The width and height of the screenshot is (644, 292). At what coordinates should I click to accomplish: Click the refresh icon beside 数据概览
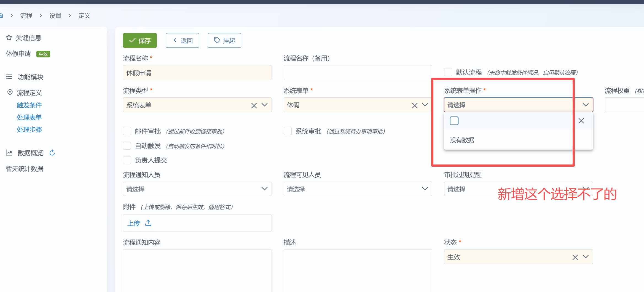coord(52,153)
